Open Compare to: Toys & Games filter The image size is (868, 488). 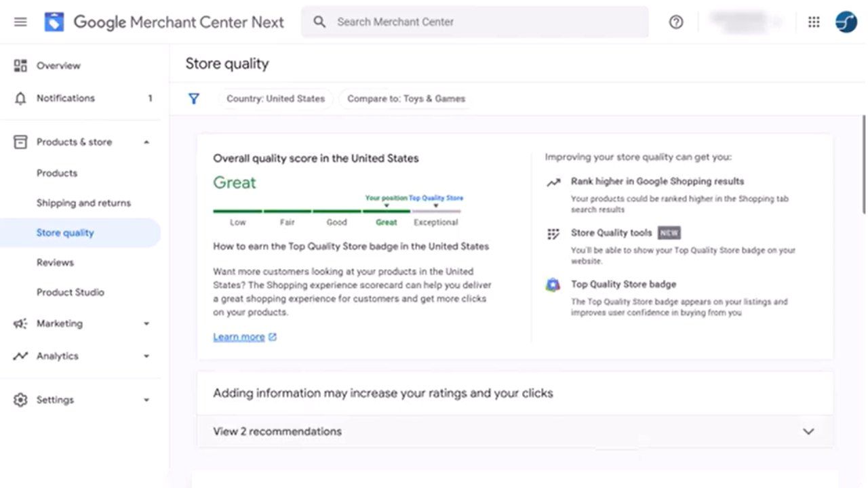406,99
